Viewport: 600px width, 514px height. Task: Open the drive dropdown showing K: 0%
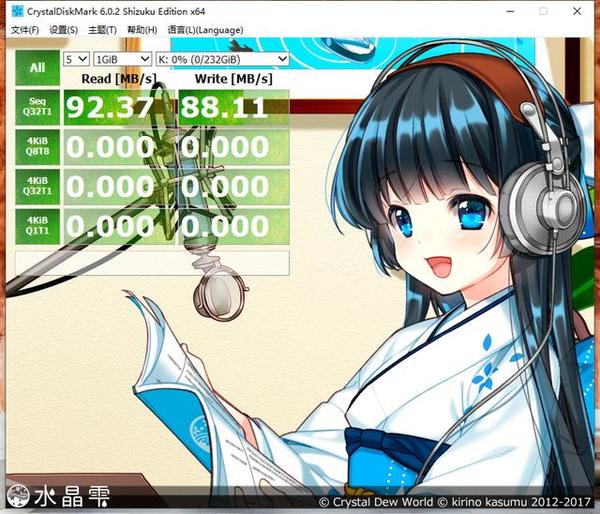[222, 59]
